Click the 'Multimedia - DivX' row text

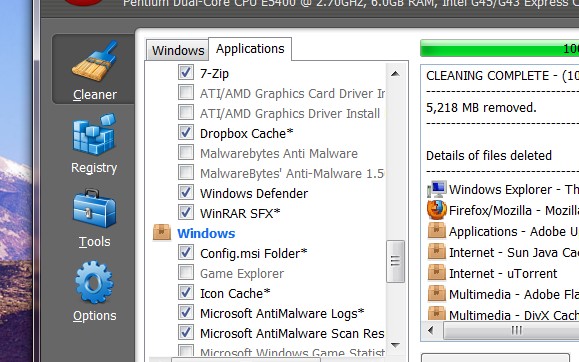click(x=514, y=315)
